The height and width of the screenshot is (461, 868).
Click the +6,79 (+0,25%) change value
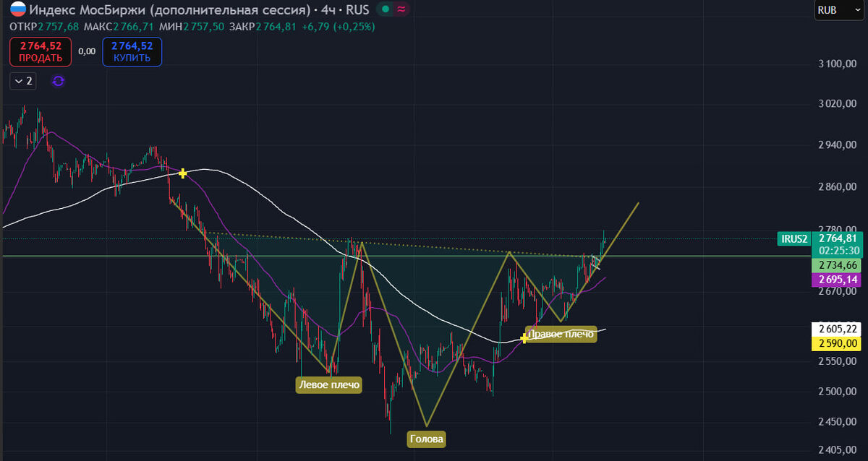pos(339,26)
